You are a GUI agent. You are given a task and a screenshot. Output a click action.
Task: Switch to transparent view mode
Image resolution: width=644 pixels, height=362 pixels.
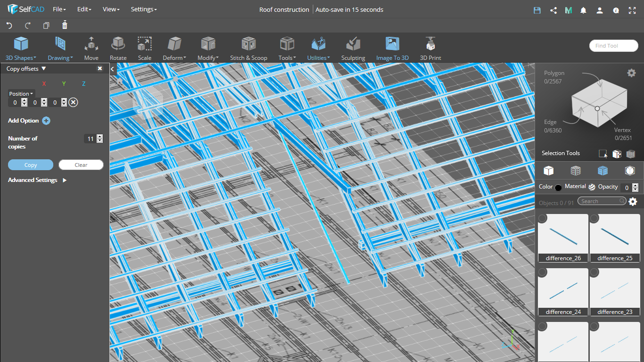(x=630, y=171)
